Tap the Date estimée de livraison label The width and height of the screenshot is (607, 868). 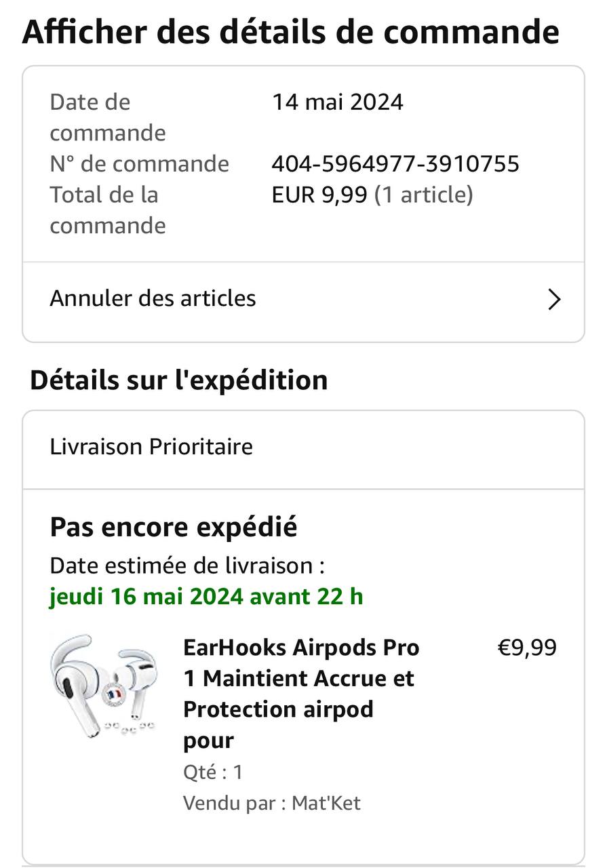pyautogui.click(x=187, y=565)
